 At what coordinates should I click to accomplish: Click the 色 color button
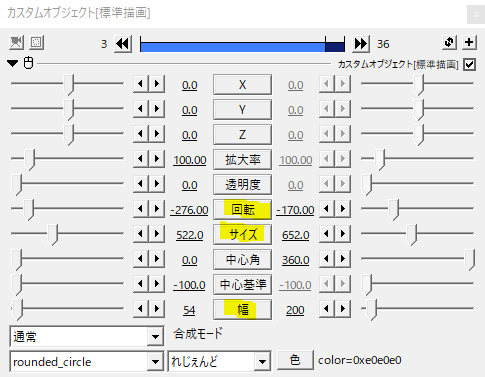295,360
